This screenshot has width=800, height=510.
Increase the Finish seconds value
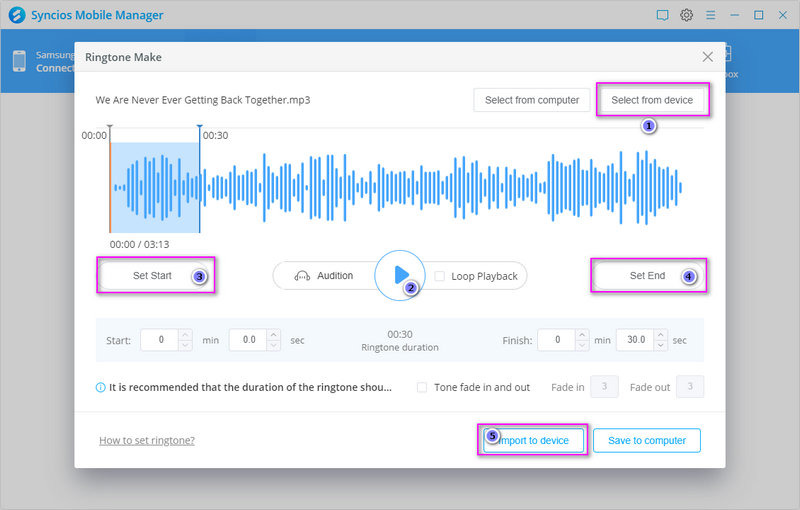coord(661,335)
